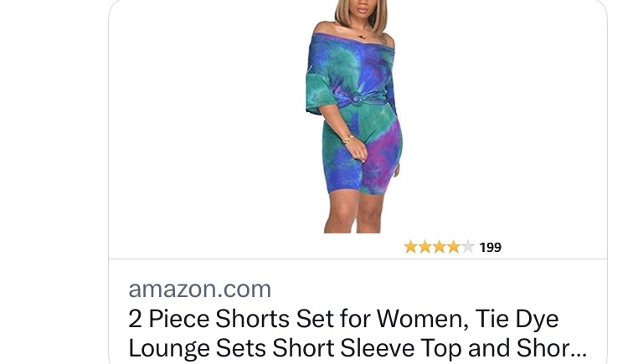The image size is (628, 364).
Task: Click the tie dye off-shoulder top in photo
Action: pyautogui.click(x=351, y=72)
